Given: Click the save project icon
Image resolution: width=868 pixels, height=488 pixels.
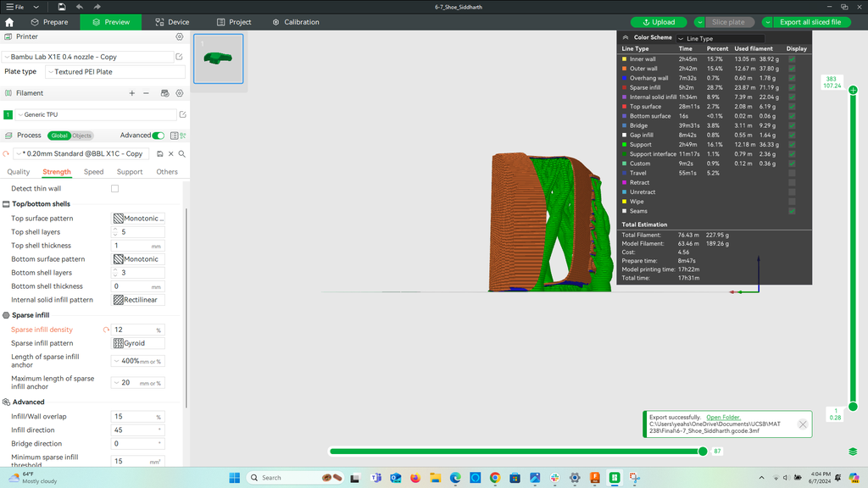Looking at the screenshot, I should tap(62, 7).
